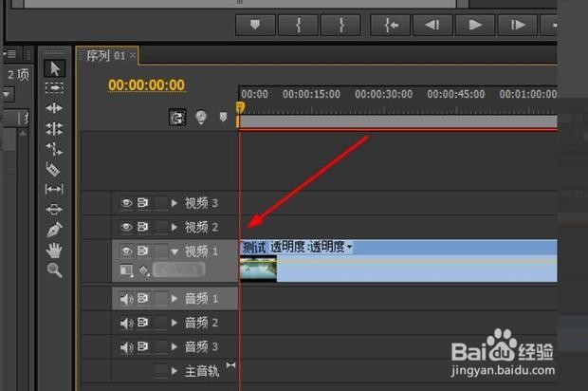This screenshot has height=391, width=588.
Task: Select the Slide tool
Action: (x=54, y=209)
